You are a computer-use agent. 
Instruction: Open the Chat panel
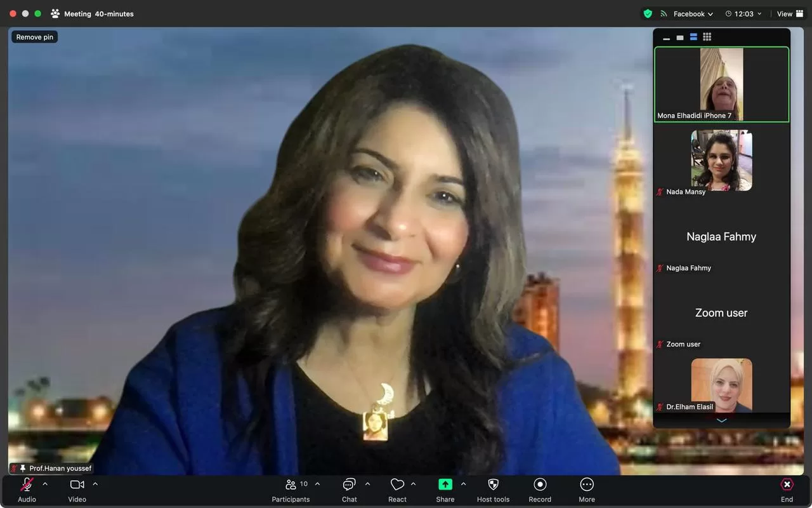click(x=349, y=485)
